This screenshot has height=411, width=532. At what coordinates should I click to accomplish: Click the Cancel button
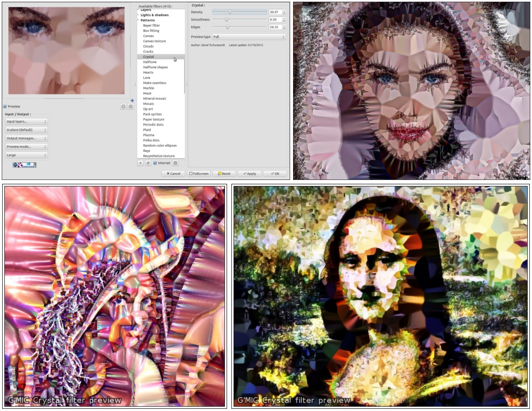[173, 173]
